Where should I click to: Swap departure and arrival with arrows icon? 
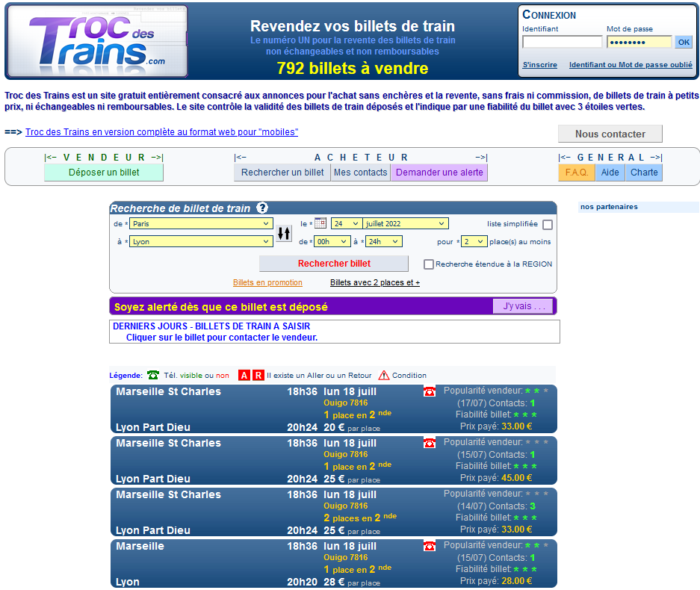click(283, 233)
